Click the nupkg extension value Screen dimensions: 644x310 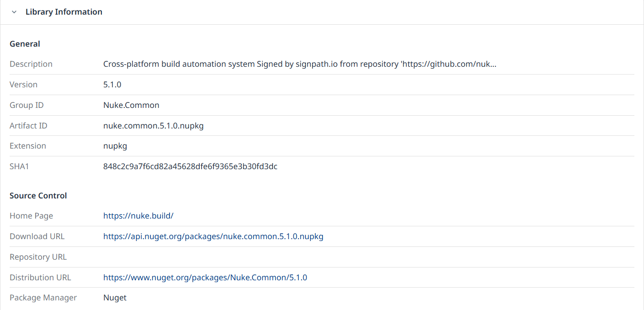tap(115, 146)
